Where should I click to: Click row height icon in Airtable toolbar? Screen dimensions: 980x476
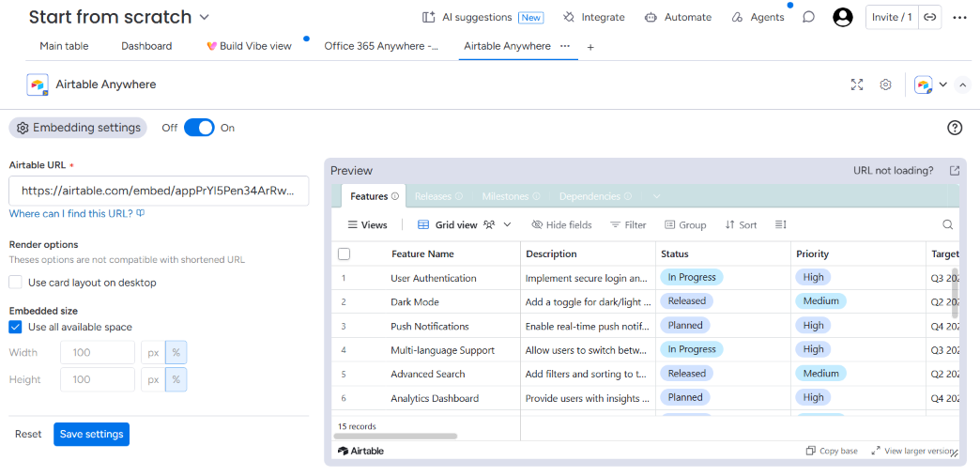pos(780,224)
